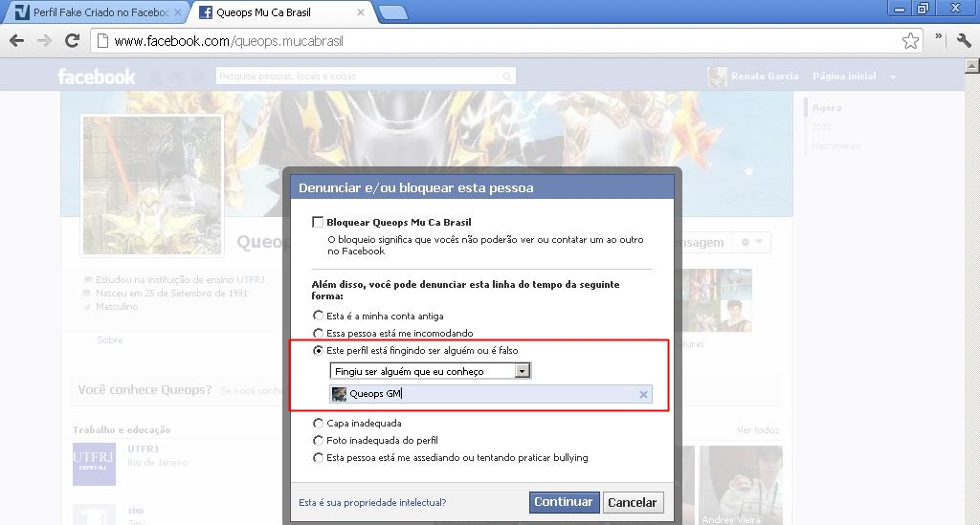Select 'Essa pessoa está me incomodando' option
980x525 pixels.
click(319, 333)
